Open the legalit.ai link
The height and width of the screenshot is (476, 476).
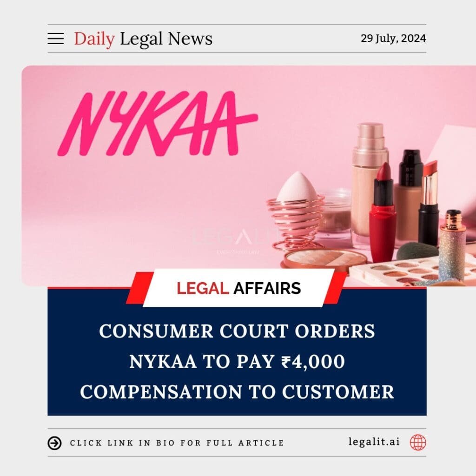pos(374,442)
